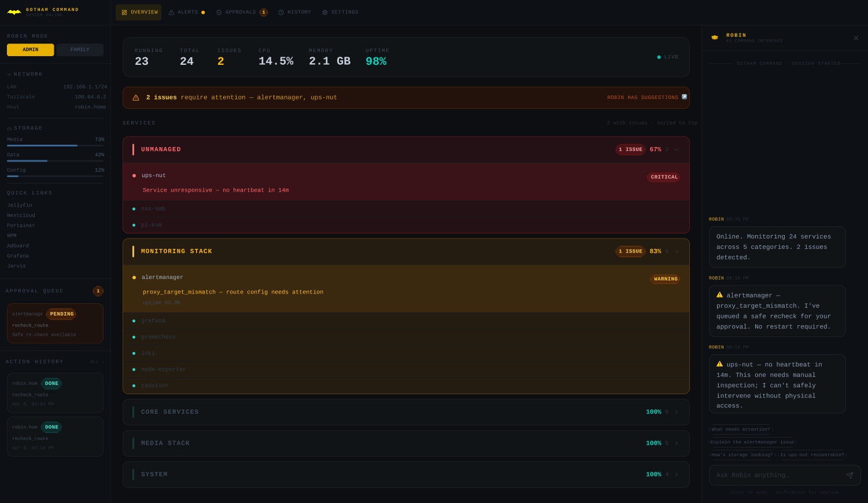Click the green status dot beside grafana
868x503 pixels.
coord(134,321)
